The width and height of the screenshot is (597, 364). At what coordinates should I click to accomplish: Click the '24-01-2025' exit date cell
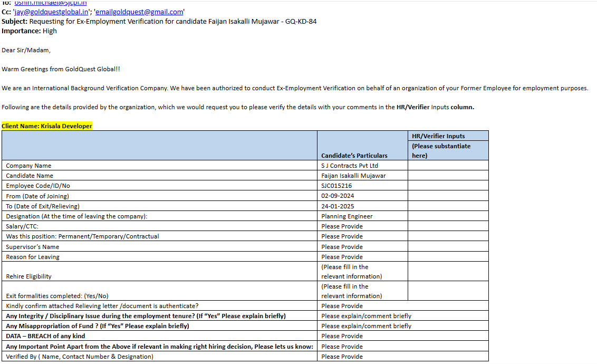coord(338,206)
